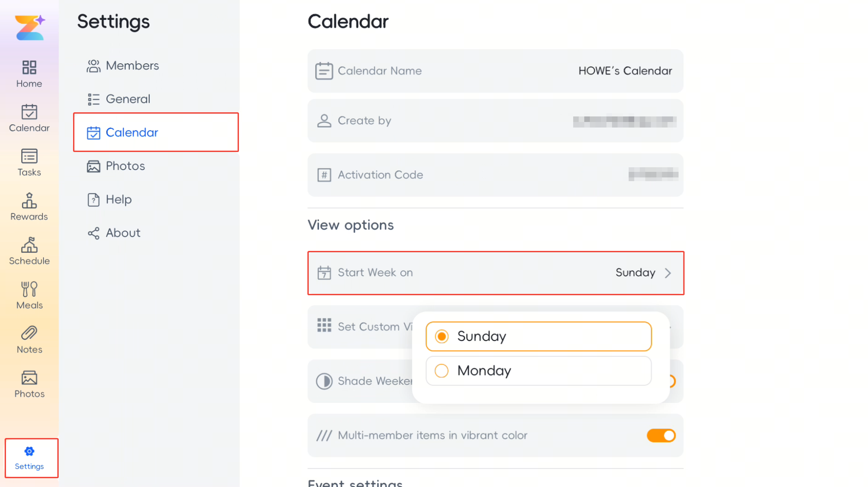This screenshot has height=487, width=868.
Task: Click the Zeno app logo
Action: 30,28
